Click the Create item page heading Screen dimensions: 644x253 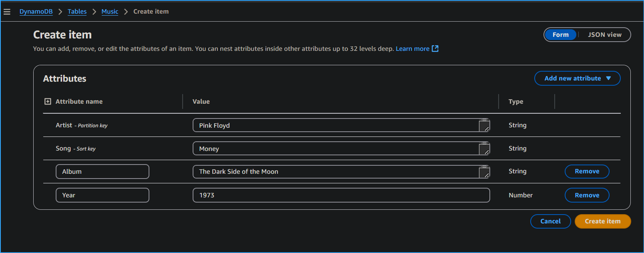62,35
